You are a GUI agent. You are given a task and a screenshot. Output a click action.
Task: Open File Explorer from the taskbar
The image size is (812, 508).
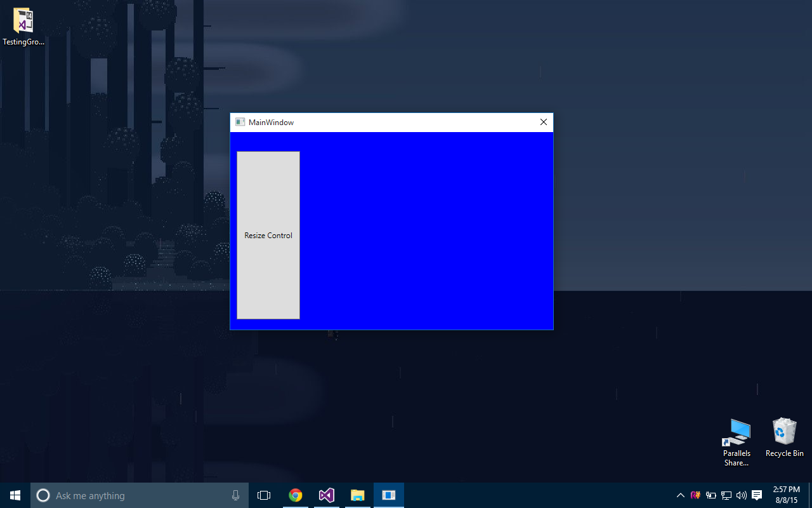click(x=357, y=495)
